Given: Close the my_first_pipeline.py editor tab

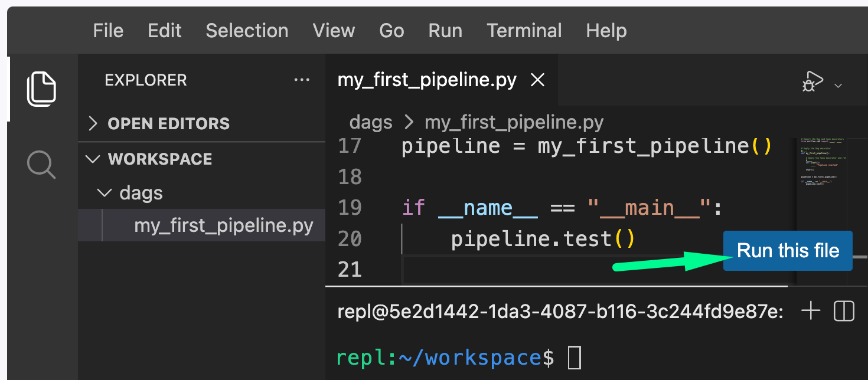Looking at the screenshot, I should coord(537,80).
